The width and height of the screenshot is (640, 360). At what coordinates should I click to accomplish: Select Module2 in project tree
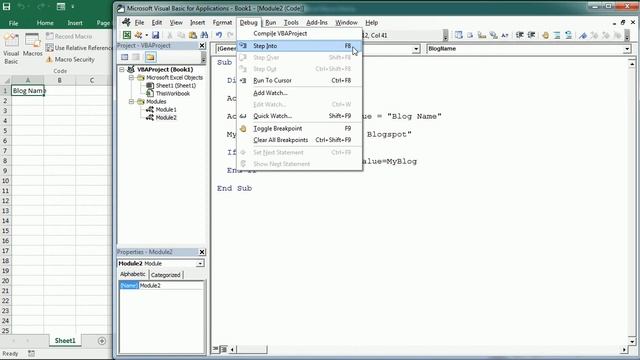point(166,118)
